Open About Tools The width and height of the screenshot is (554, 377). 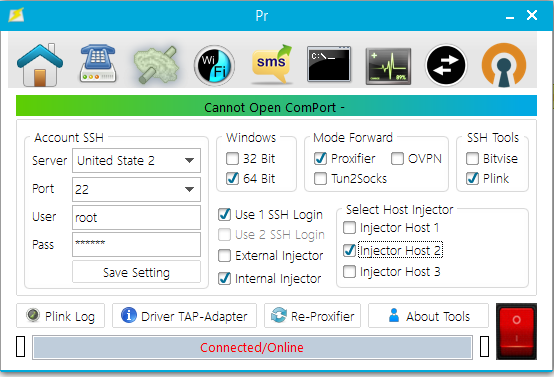tap(428, 316)
